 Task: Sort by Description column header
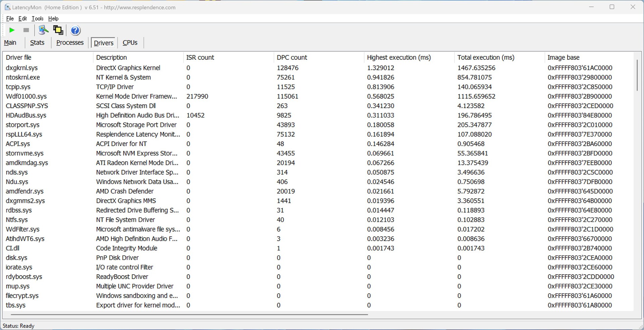[x=138, y=57]
